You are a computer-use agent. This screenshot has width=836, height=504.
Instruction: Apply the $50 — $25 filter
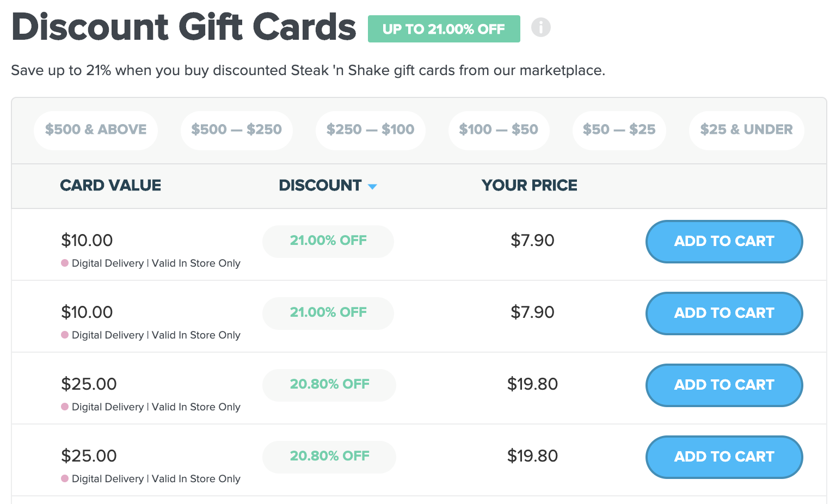click(x=619, y=130)
